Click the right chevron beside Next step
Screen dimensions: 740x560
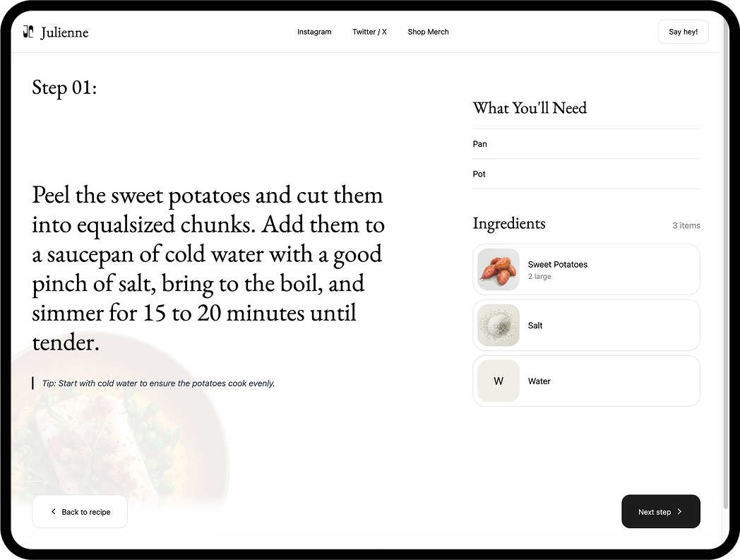click(679, 511)
